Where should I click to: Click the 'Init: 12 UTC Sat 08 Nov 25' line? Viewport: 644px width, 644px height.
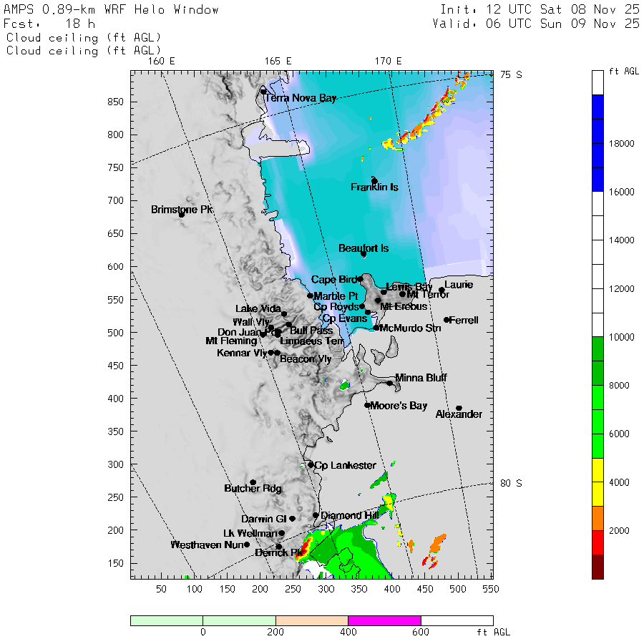tap(540, 9)
